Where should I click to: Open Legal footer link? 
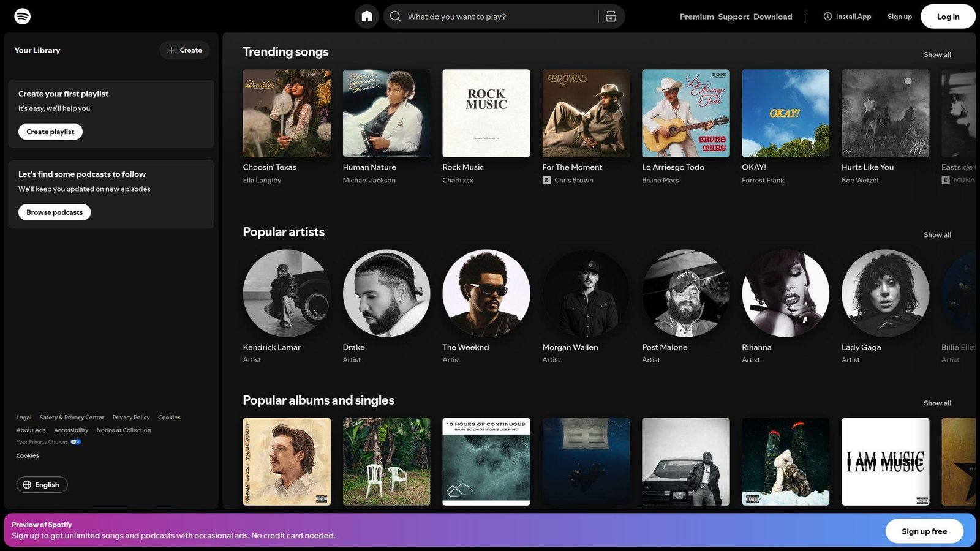pos(24,418)
